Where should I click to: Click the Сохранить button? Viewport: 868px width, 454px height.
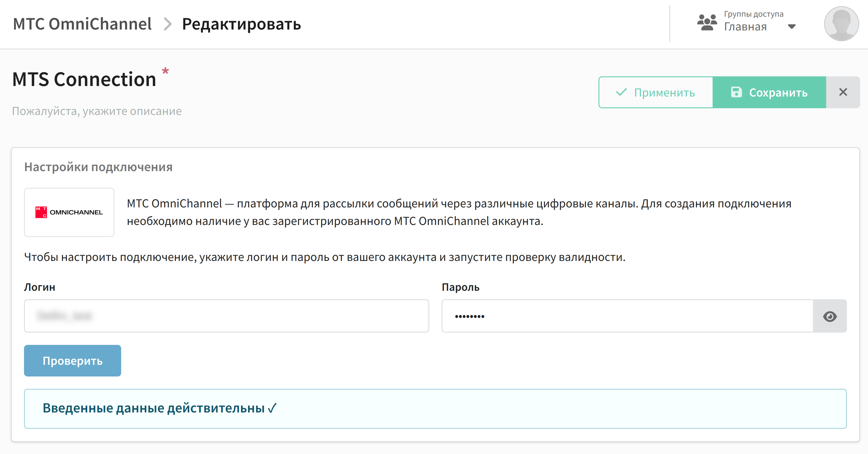coord(769,92)
